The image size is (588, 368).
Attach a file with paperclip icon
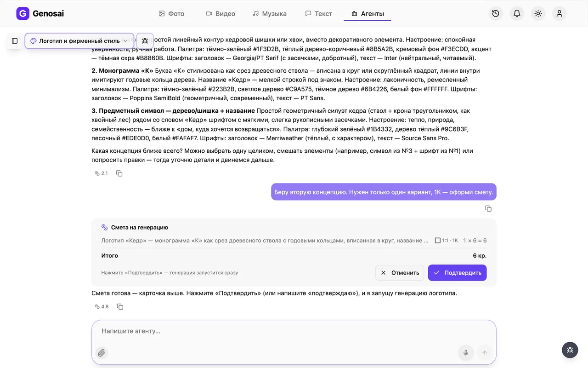click(102, 353)
